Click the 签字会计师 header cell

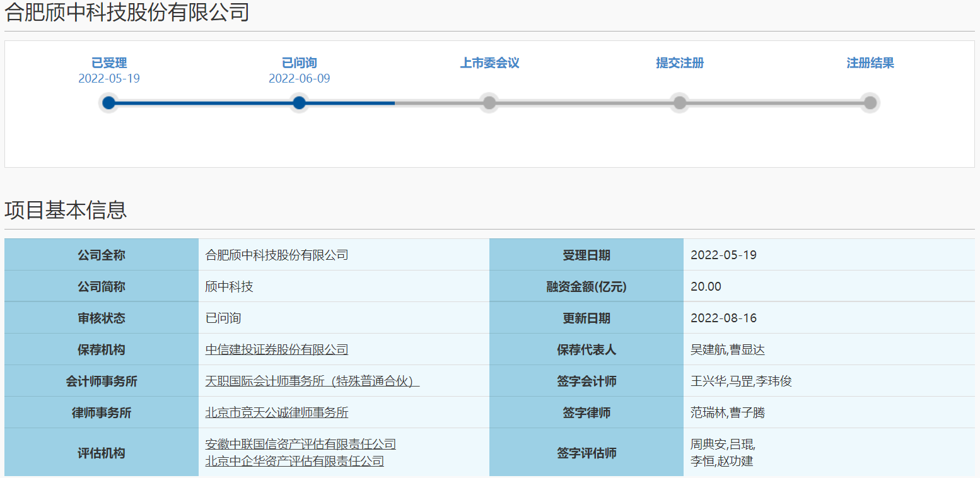(x=586, y=381)
